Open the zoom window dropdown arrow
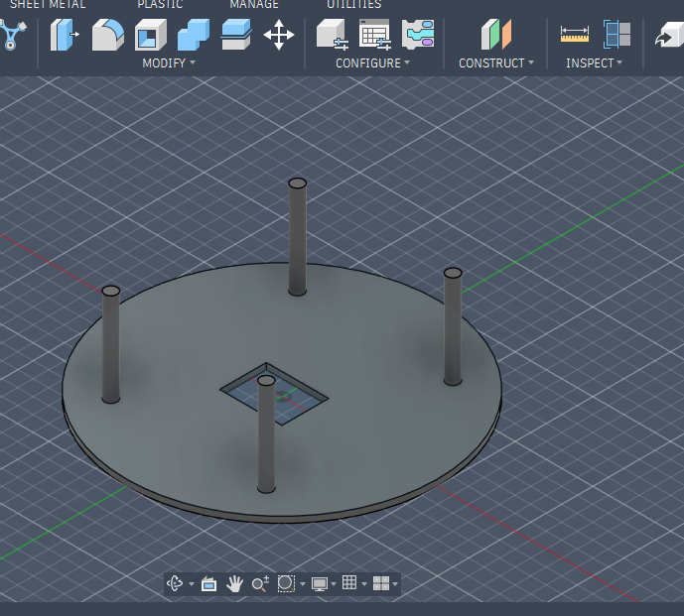Screen dimensions: 684x616 pos(303,584)
